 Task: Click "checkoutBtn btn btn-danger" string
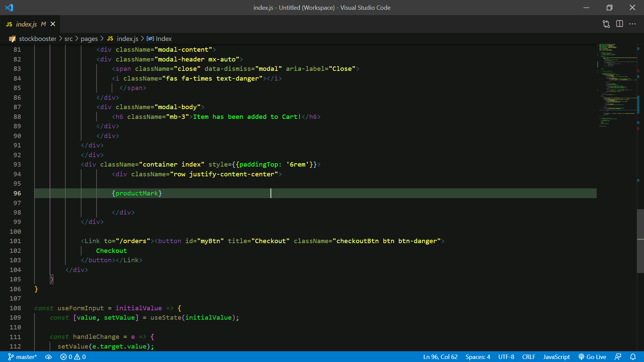coord(387,241)
